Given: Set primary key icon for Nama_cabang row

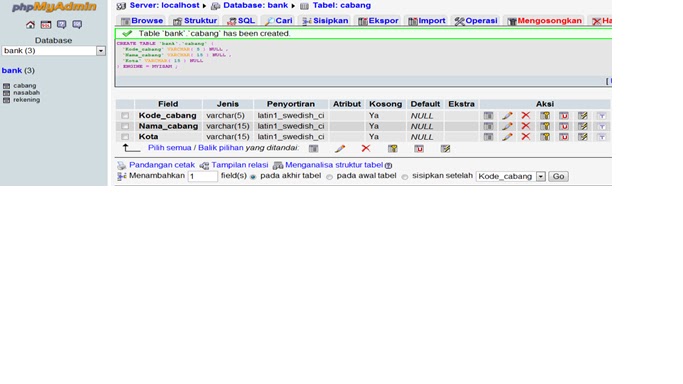Looking at the screenshot, I should click(x=545, y=126).
